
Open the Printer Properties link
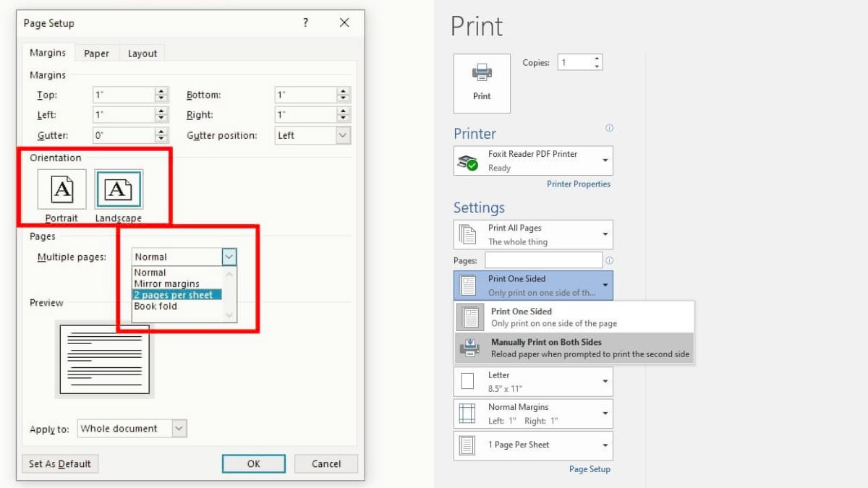tap(579, 184)
